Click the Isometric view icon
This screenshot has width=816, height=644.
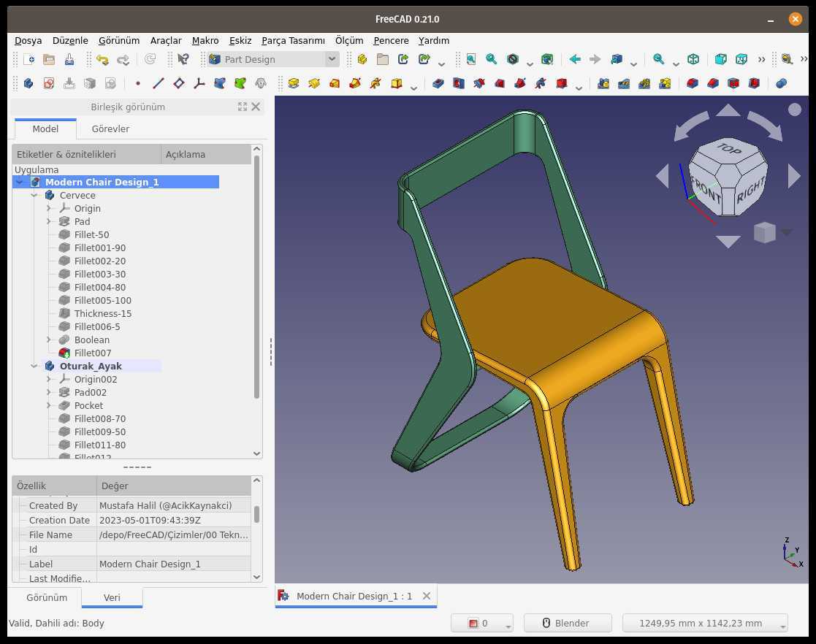point(693,59)
